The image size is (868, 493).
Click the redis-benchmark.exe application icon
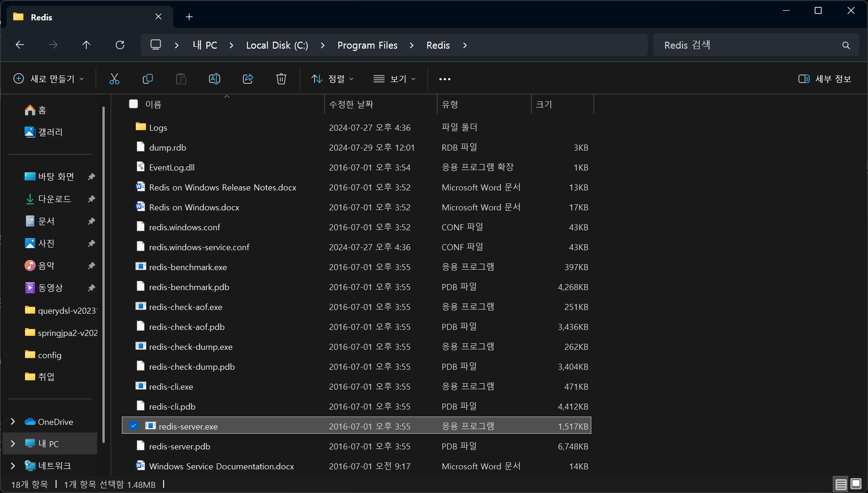tap(141, 266)
